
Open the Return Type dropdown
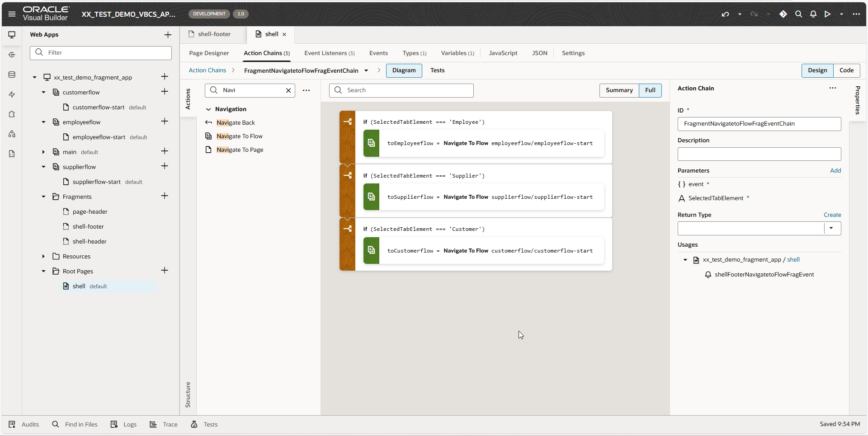pos(831,228)
